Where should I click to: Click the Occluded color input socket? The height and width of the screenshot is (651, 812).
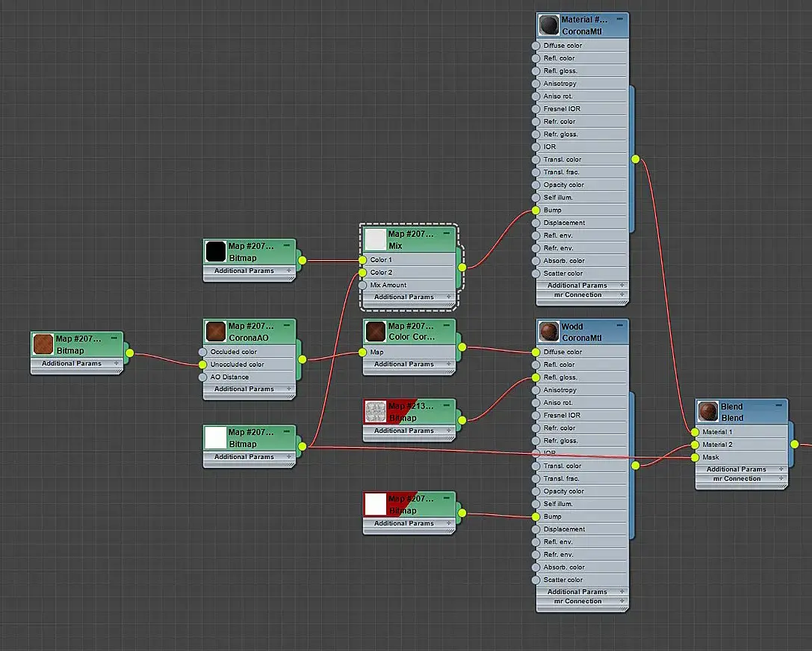pyautogui.click(x=202, y=352)
